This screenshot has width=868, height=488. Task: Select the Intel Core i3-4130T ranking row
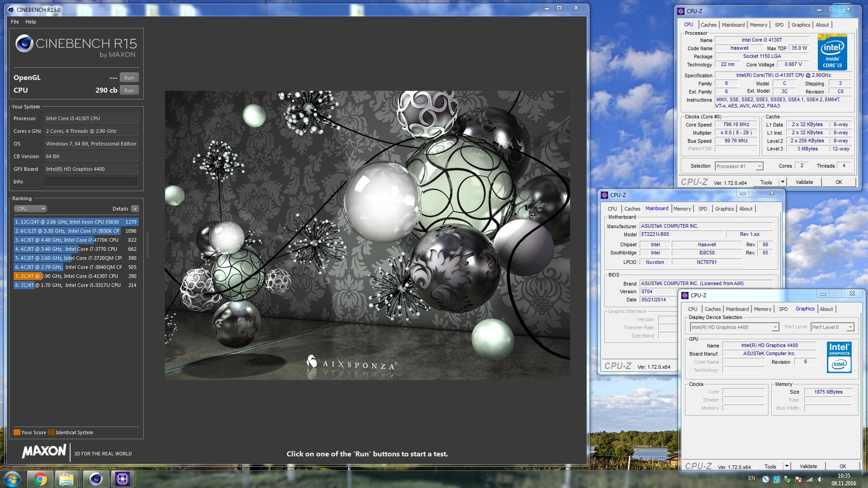pos(76,276)
